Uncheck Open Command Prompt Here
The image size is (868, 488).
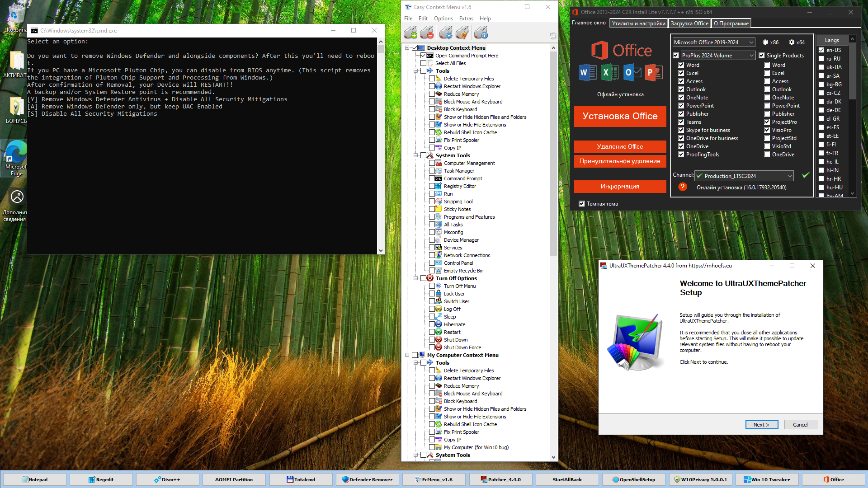point(424,56)
